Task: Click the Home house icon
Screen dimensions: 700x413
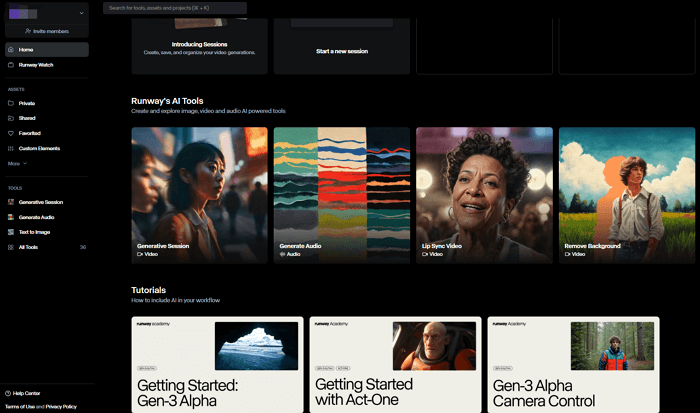Action: click(11, 50)
